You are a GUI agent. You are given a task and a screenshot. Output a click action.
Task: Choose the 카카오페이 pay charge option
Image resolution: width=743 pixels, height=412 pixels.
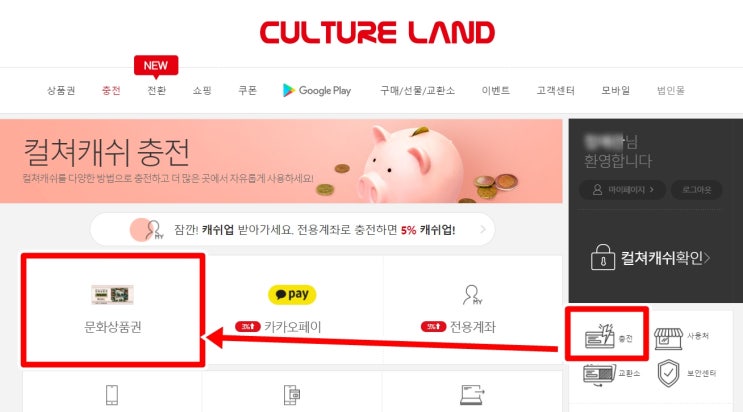[x=292, y=310]
